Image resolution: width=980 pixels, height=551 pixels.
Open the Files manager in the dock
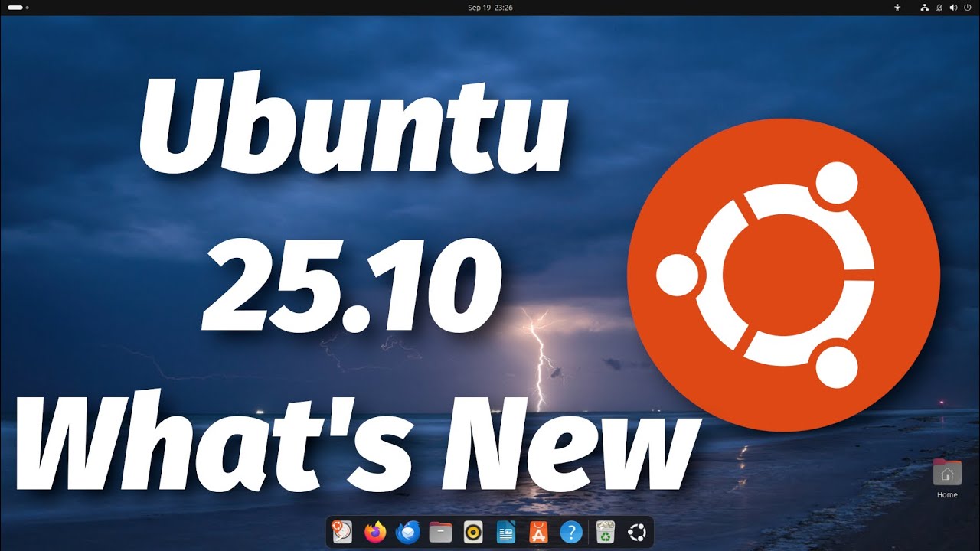pos(440,532)
